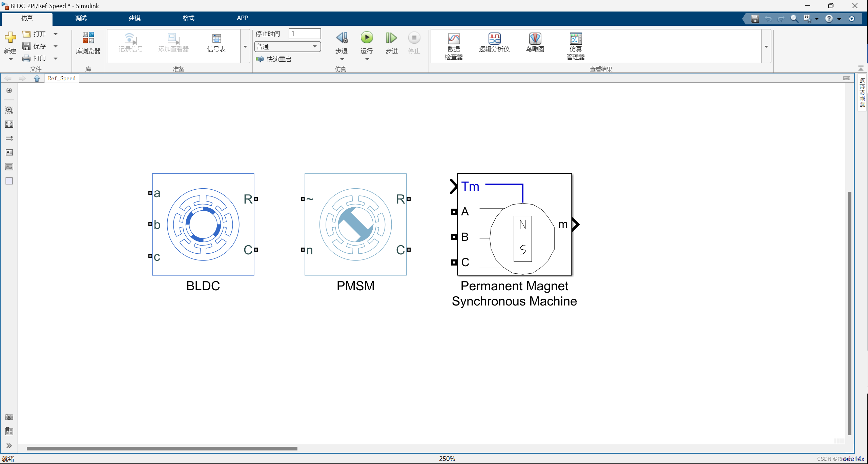Click the horizontal canvas scrollbar
Image resolution: width=868 pixels, height=464 pixels.
click(162, 448)
